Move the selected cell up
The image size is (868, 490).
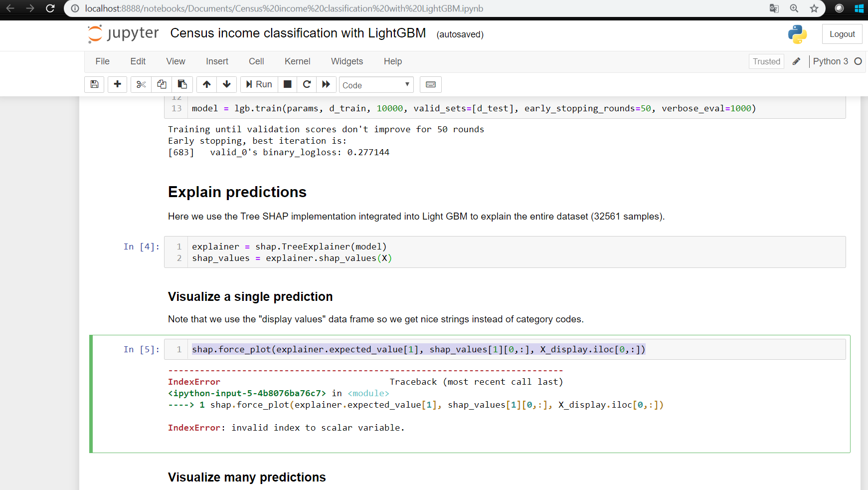(206, 84)
